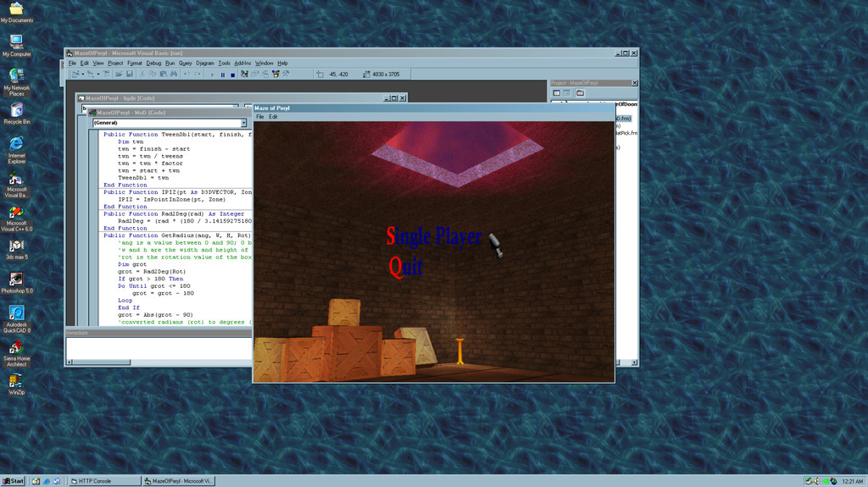Open the Add-Ins menu
868x487 pixels.
[x=242, y=63]
